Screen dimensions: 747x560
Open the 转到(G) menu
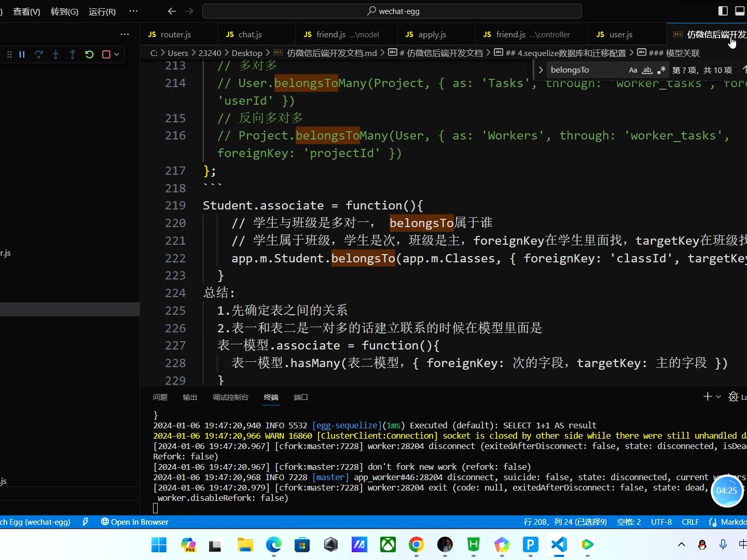point(64,11)
